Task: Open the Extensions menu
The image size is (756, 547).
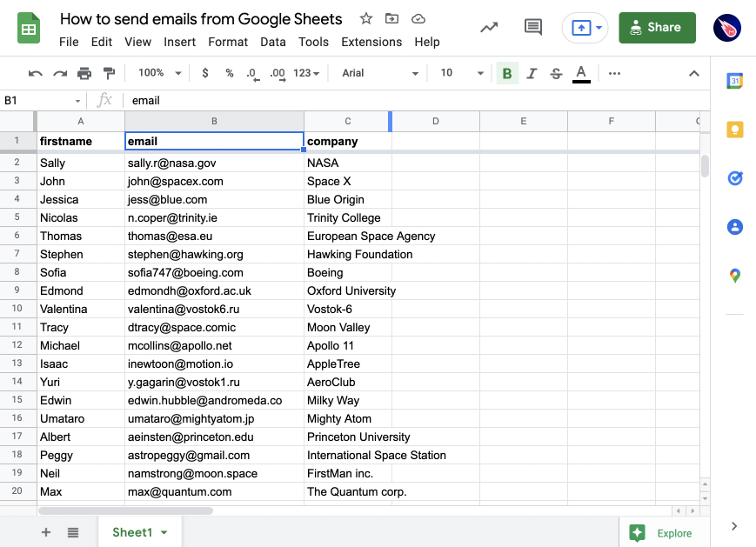Action: coord(371,42)
